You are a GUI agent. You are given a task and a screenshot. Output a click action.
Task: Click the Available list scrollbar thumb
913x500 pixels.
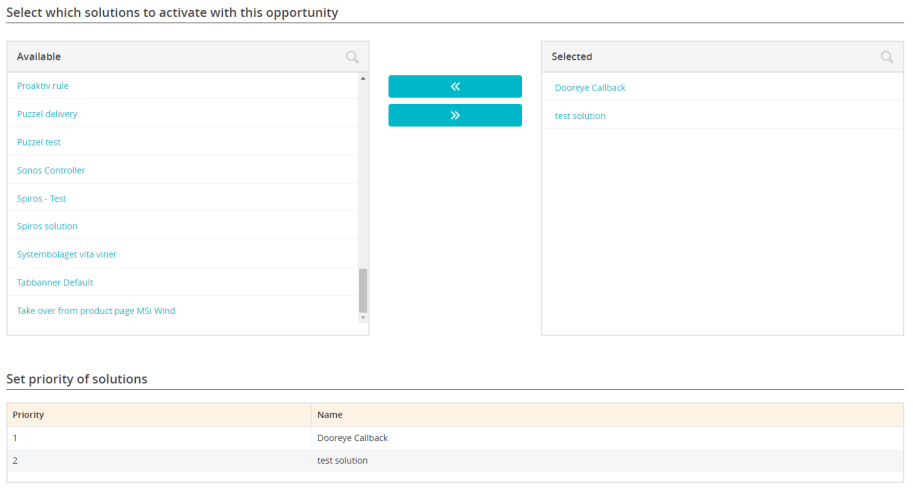363,290
